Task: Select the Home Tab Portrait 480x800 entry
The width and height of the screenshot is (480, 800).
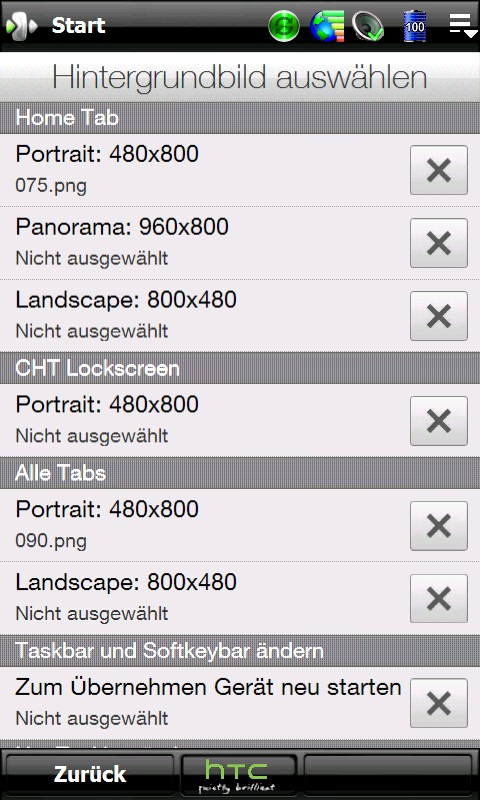Action: [x=204, y=170]
